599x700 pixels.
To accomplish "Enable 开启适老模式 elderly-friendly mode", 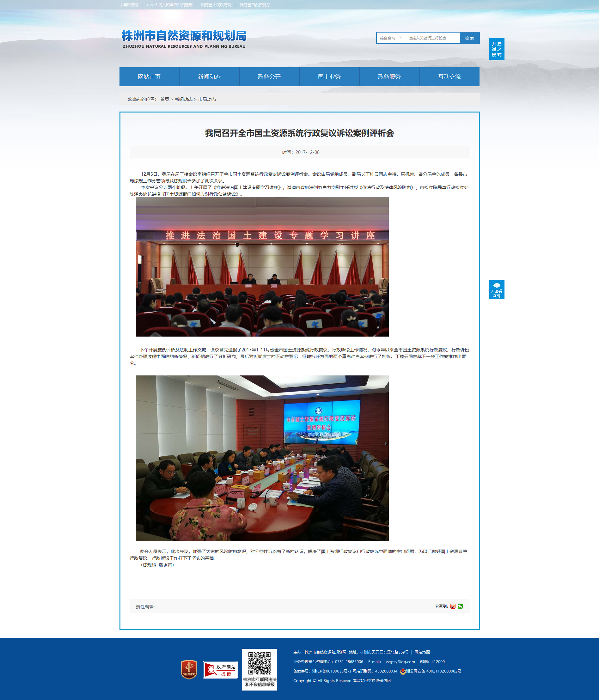I will tap(497, 49).
